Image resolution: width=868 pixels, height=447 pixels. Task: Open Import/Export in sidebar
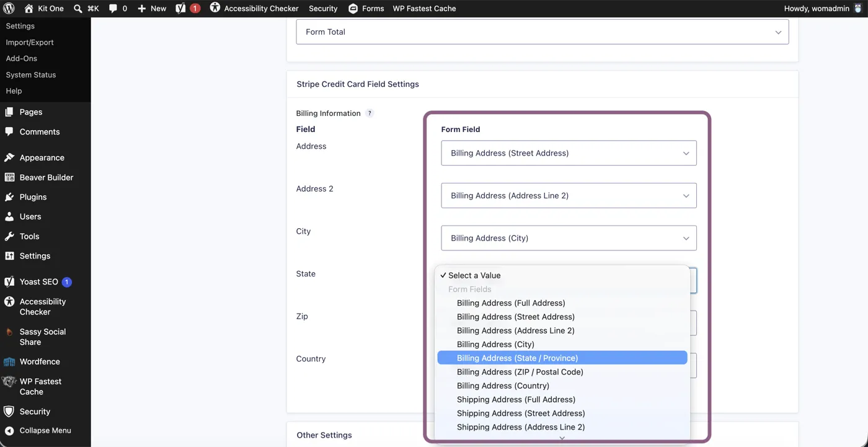(x=30, y=42)
